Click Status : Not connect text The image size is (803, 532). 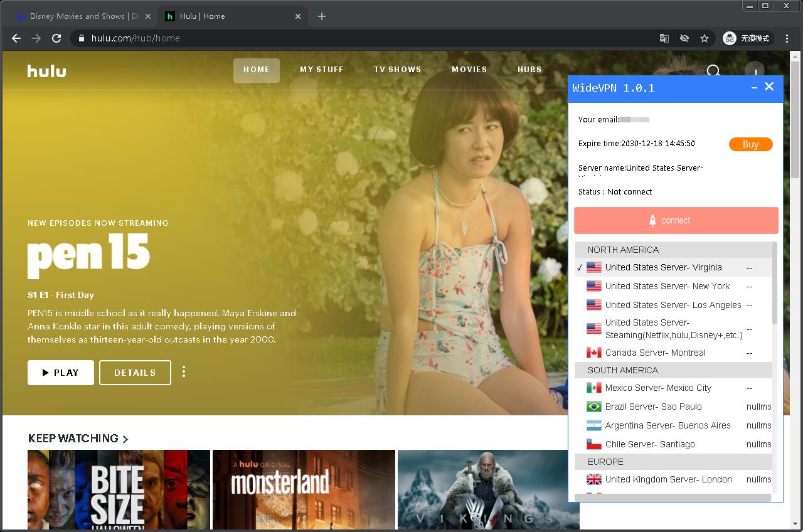pos(615,192)
